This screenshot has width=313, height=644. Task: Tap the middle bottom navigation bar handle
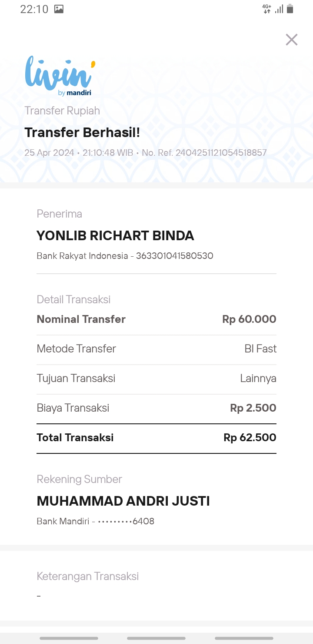tap(156, 638)
